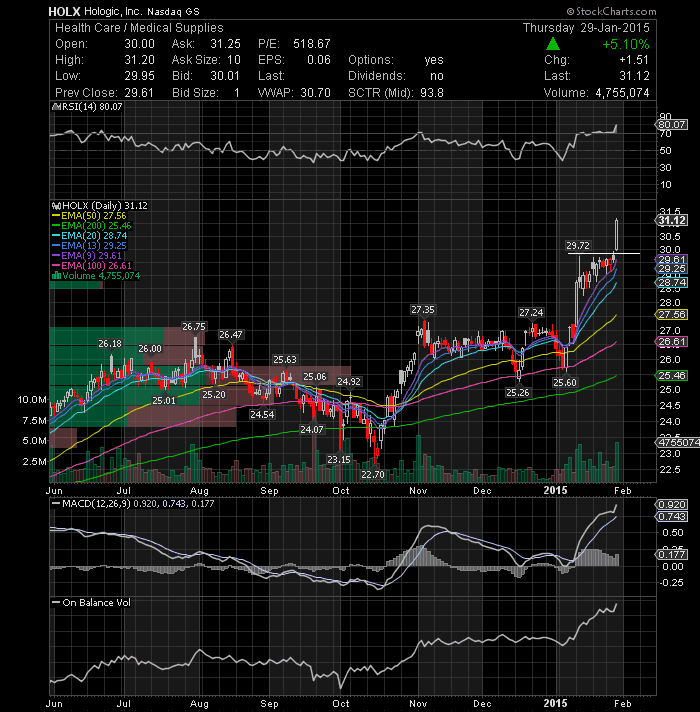Viewport: 700px width, 712px height.
Task: Click the 'HOLX (Daily) 31.12' legend entry
Action: click(100, 206)
